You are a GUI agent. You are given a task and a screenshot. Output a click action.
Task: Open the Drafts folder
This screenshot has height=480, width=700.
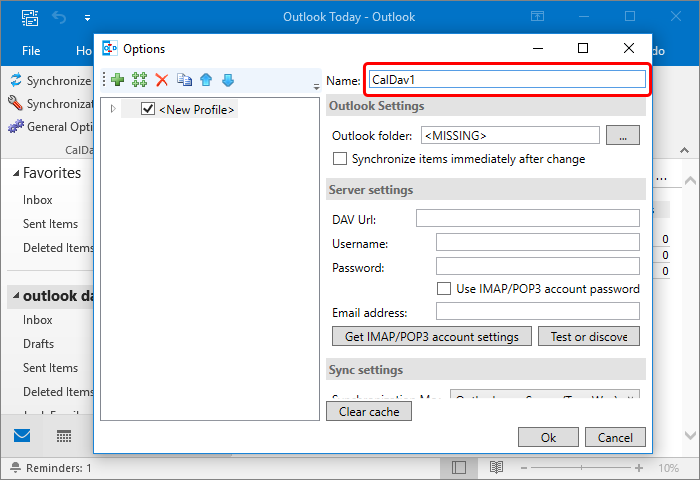click(38, 344)
